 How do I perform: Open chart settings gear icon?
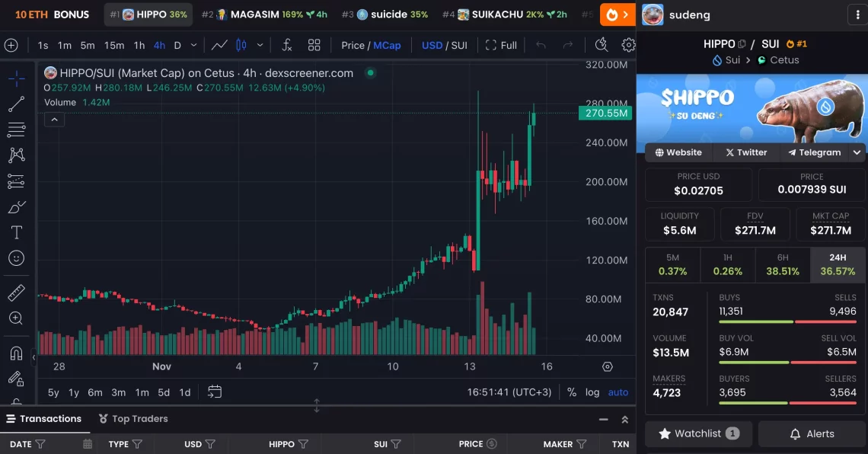tap(628, 45)
